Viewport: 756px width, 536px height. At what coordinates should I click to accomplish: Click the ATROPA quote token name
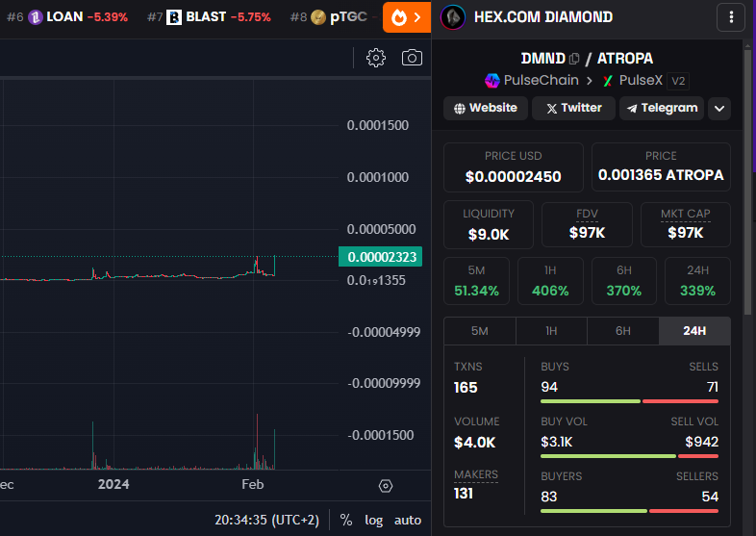(625, 59)
